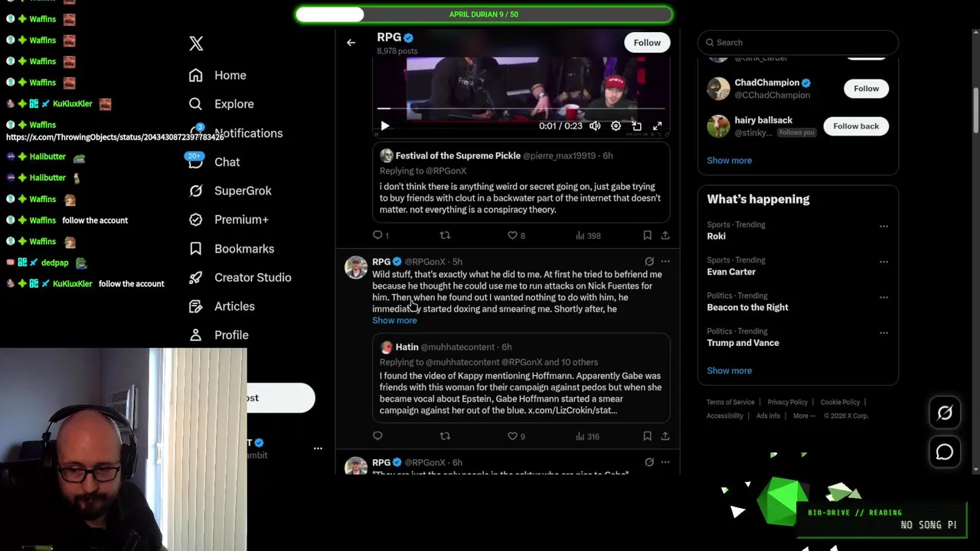Click RPG avatar on the 5h post
The image size is (980, 551).
pos(356,268)
